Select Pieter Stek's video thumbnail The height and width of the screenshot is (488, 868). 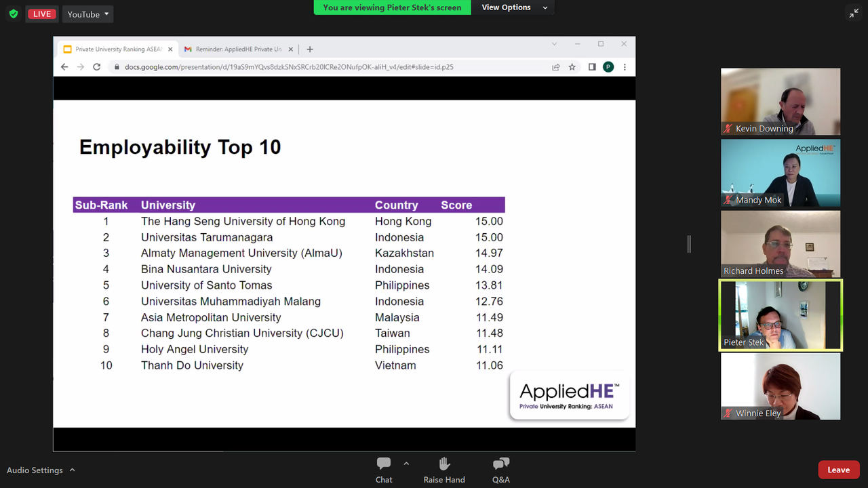pos(780,315)
